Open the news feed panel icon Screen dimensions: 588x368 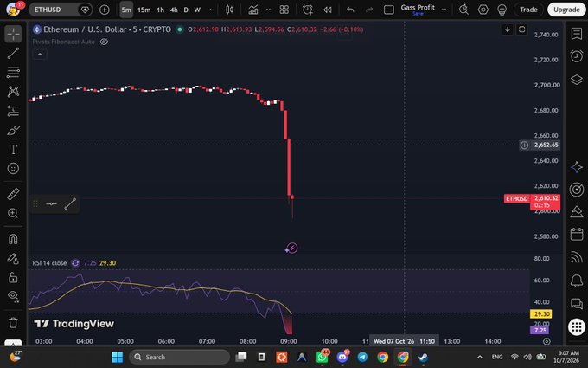pos(577,257)
